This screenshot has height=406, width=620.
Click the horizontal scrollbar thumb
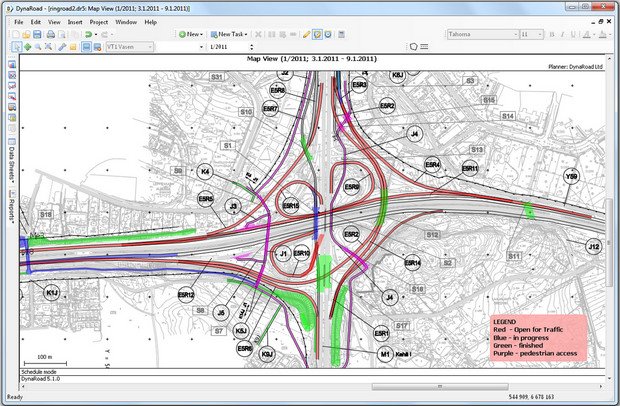(x=440, y=386)
